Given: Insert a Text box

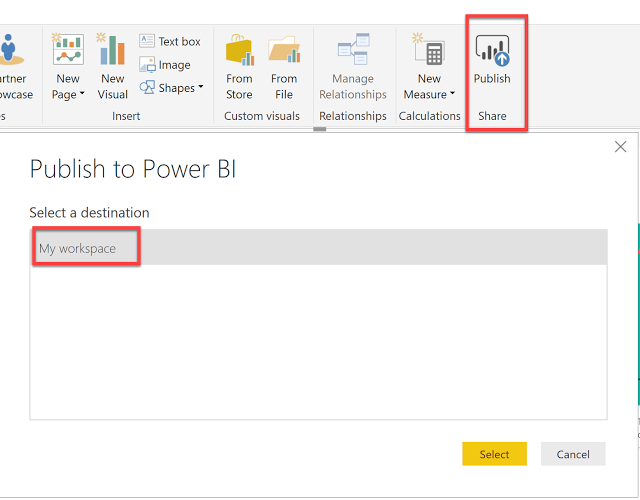Looking at the screenshot, I should [170, 41].
